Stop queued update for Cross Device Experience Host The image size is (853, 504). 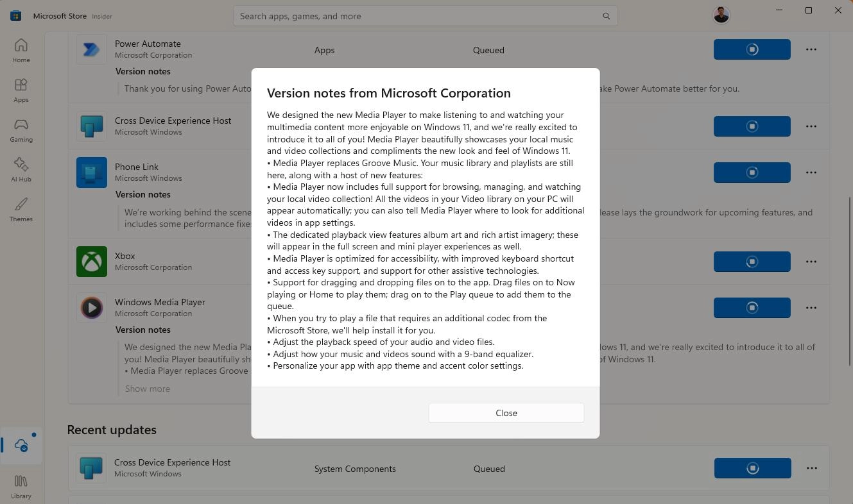[752, 126]
